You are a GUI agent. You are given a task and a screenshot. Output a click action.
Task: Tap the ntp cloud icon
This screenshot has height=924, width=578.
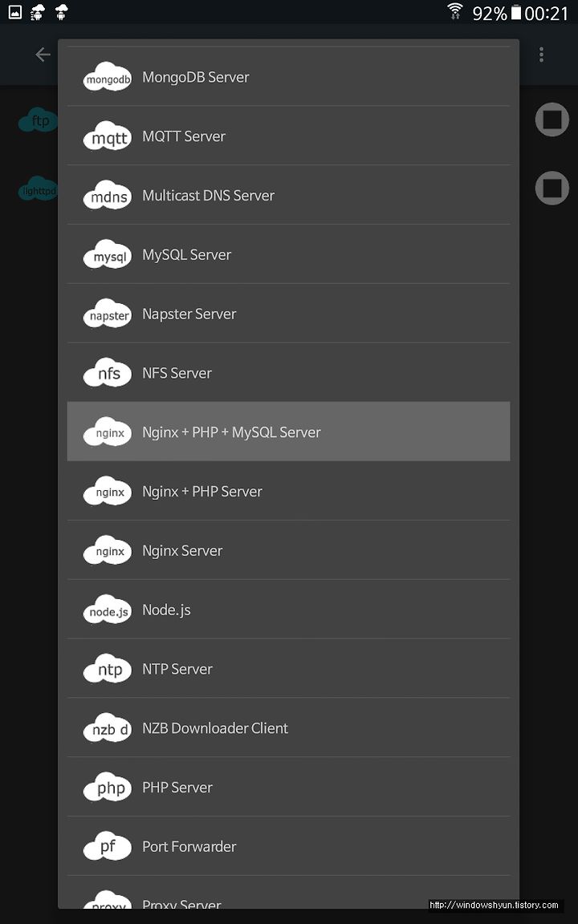[108, 669]
